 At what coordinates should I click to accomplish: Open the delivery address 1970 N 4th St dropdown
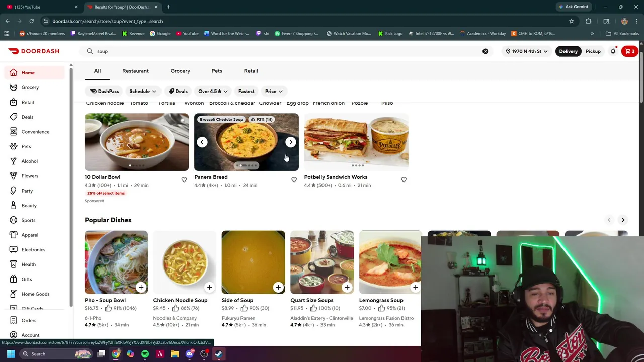point(527,51)
